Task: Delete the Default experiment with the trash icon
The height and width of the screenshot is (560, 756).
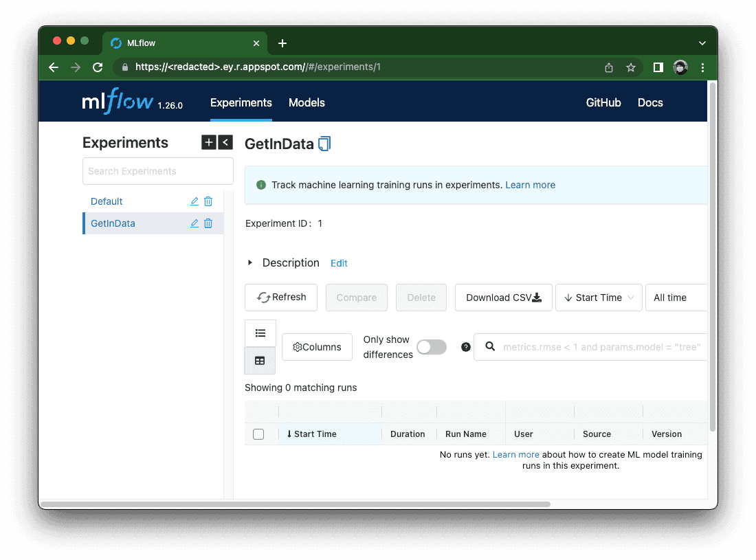Action: pyautogui.click(x=208, y=201)
